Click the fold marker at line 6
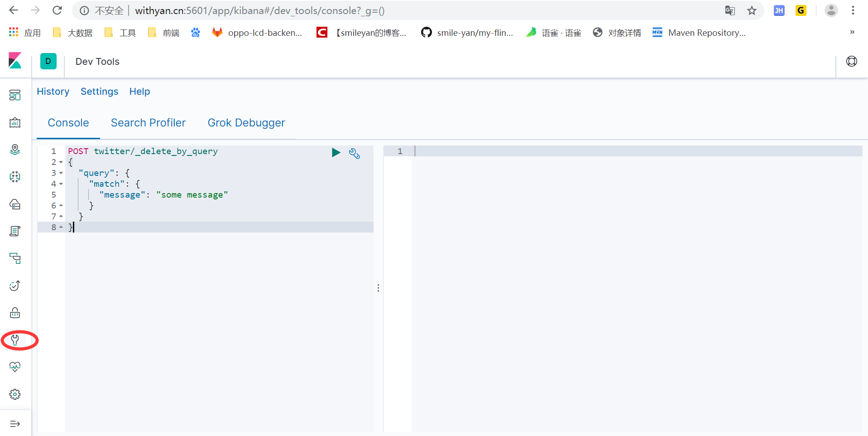This screenshot has width=868, height=436. [61, 205]
